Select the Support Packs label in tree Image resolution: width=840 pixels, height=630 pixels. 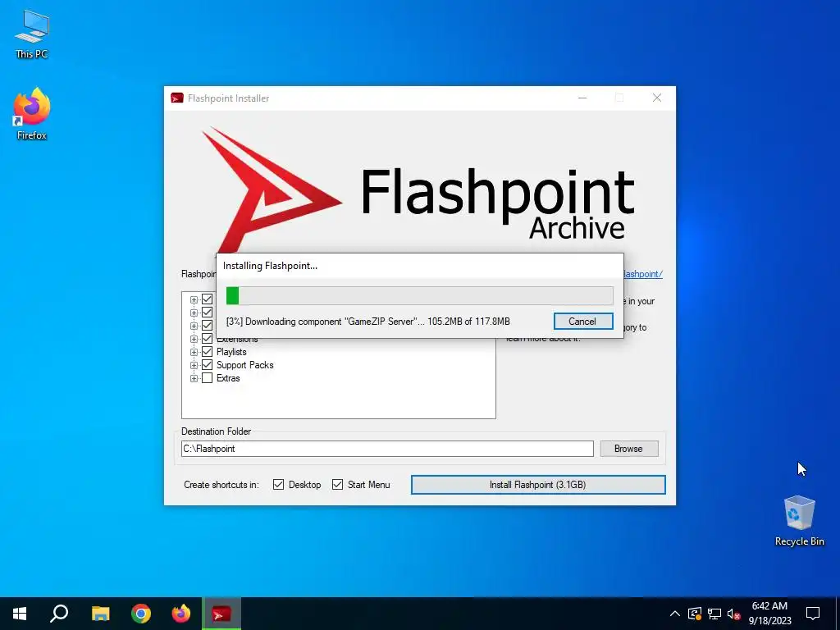[244, 365]
